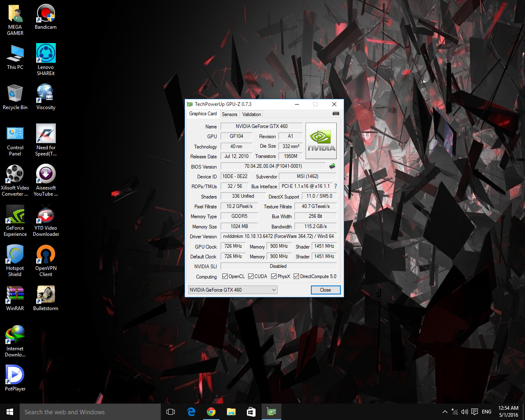The image size is (525, 420).
Task: Select the Bulletstorm desktop icon
Action: pyautogui.click(x=46, y=298)
